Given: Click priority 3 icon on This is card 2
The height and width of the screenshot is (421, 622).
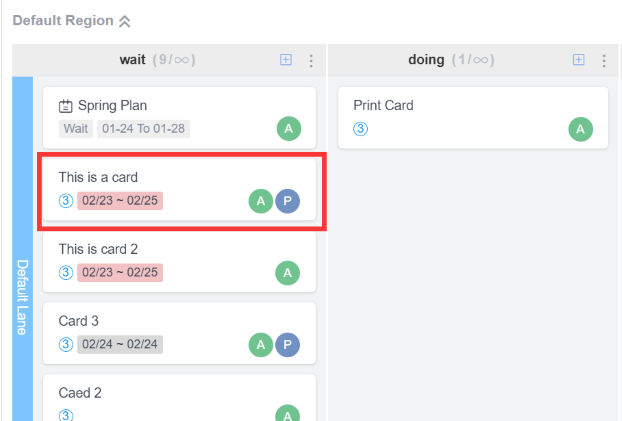Looking at the screenshot, I should 66,272.
